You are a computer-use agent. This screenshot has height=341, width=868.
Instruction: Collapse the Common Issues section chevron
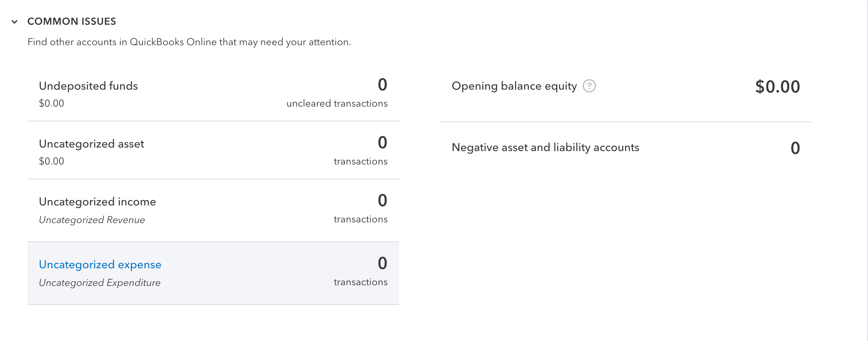tap(14, 22)
